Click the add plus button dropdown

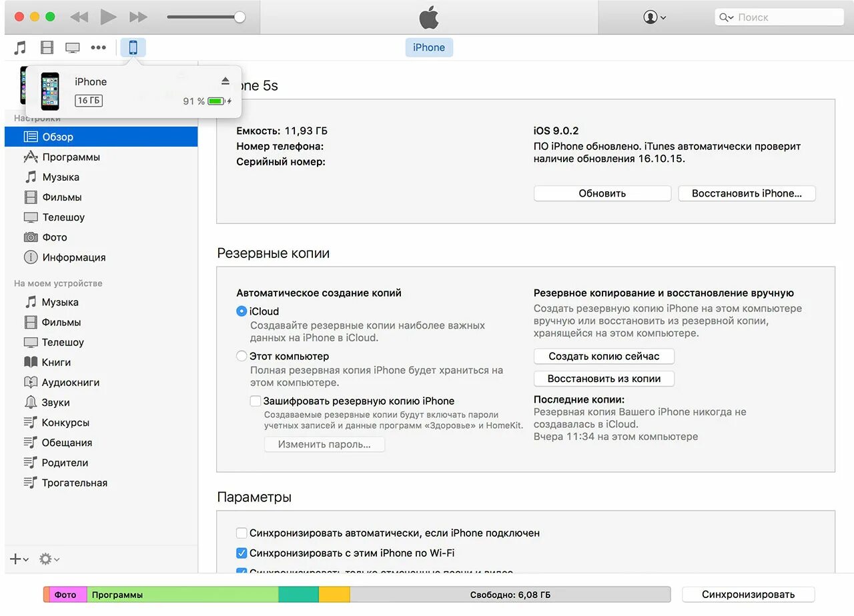pyautogui.click(x=19, y=559)
